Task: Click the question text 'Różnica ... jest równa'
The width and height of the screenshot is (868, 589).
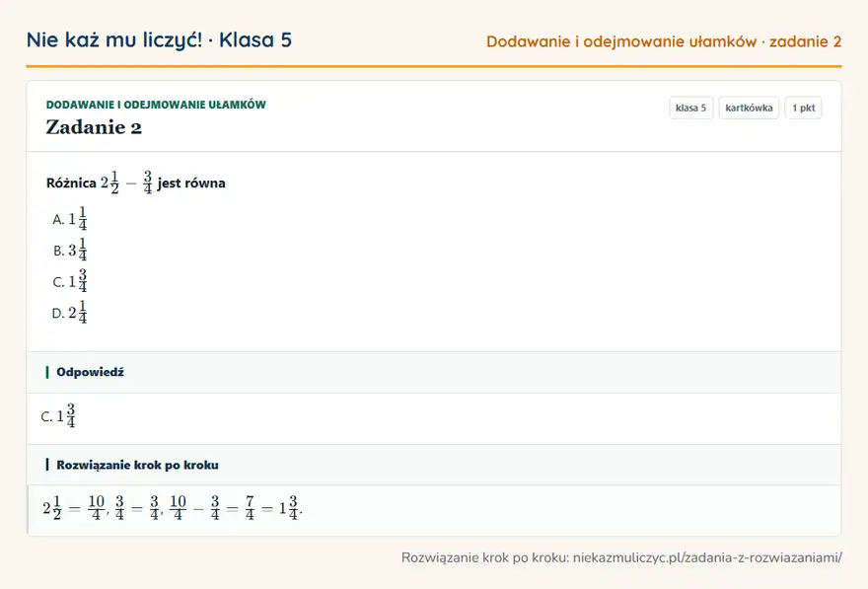Action: 136,183
